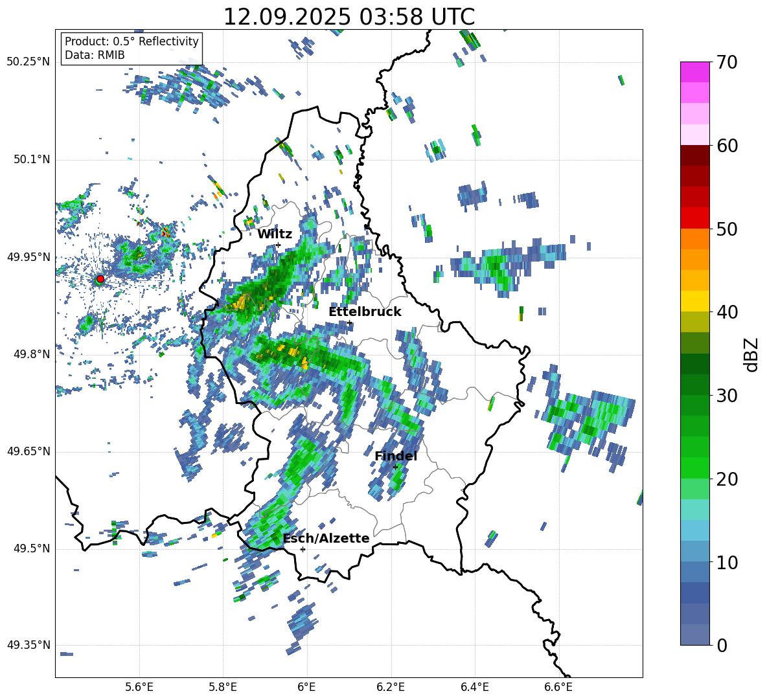The height and width of the screenshot is (700, 767).
Task: Click the 0 label on the colorbar
Action: [x=721, y=645]
